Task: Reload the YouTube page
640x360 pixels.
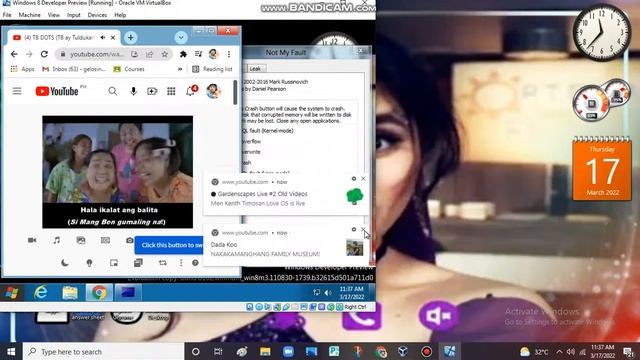Action: pos(44,54)
